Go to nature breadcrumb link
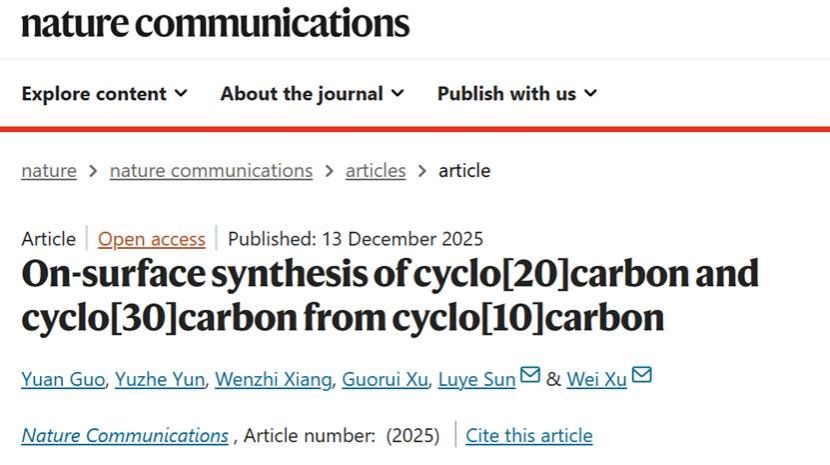Viewport: 830px width, 465px height. pyautogui.click(x=48, y=170)
